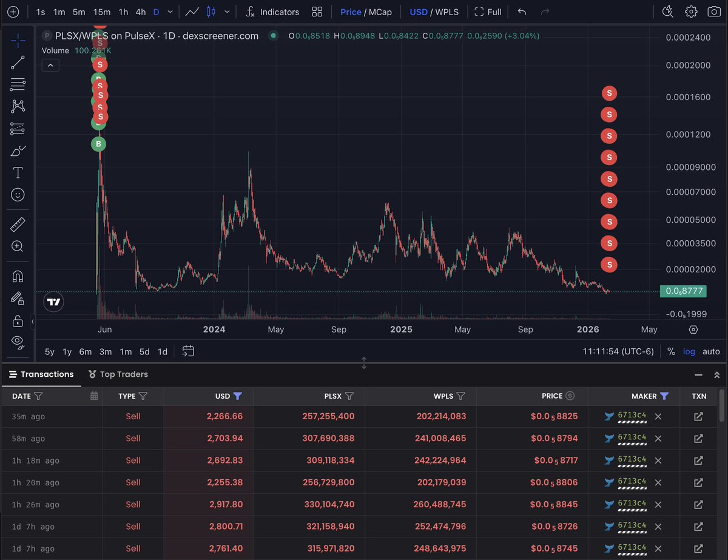Collapse the drawing toolbar side arrow
This screenshot has width=728, height=560.
(x=33, y=322)
